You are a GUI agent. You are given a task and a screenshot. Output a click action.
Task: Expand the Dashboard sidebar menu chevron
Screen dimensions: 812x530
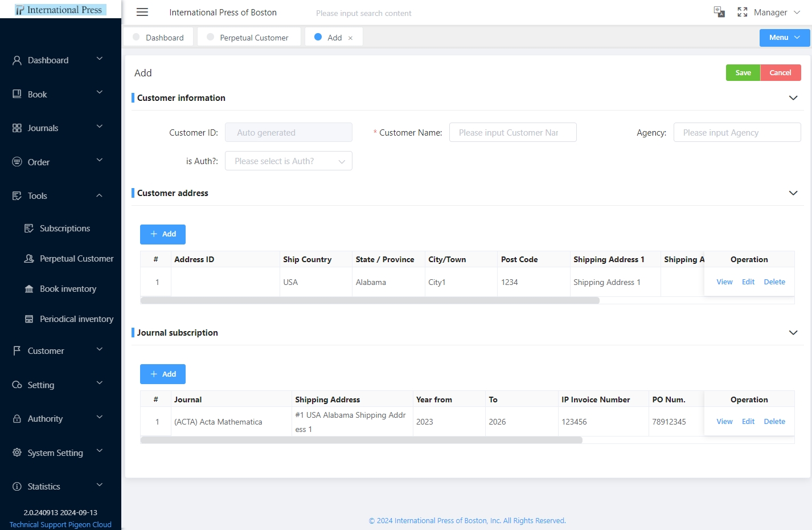click(x=100, y=59)
